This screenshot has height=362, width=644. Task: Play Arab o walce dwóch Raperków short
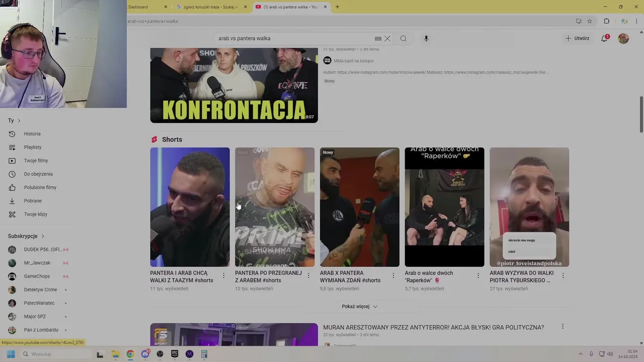(445, 207)
